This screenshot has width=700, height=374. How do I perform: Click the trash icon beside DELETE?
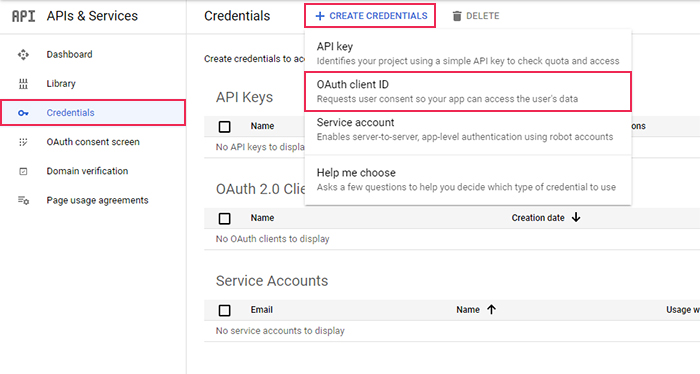[x=457, y=16]
